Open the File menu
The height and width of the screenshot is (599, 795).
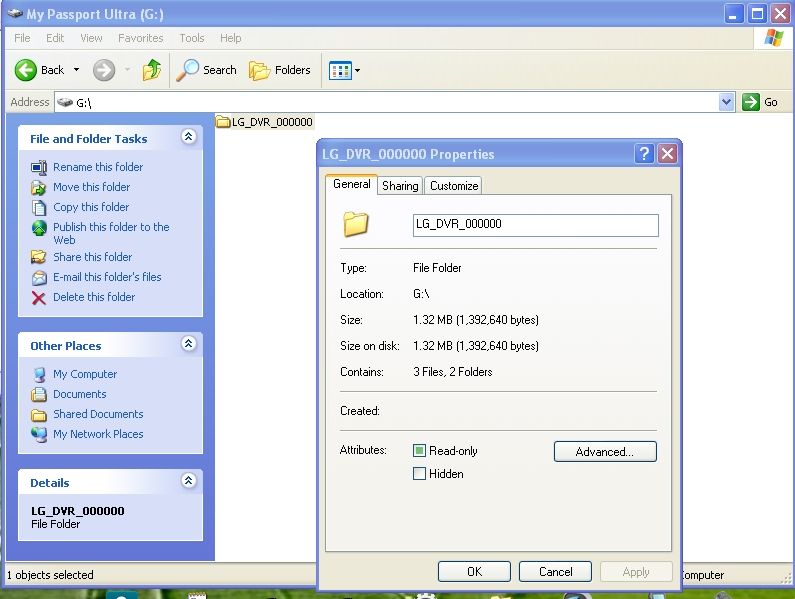(x=22, y=38)
